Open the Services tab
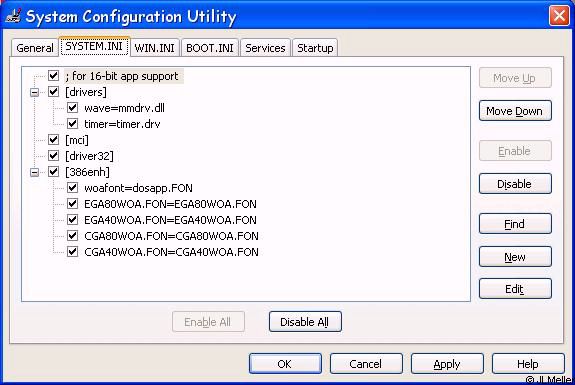 [x=265, y=48]
